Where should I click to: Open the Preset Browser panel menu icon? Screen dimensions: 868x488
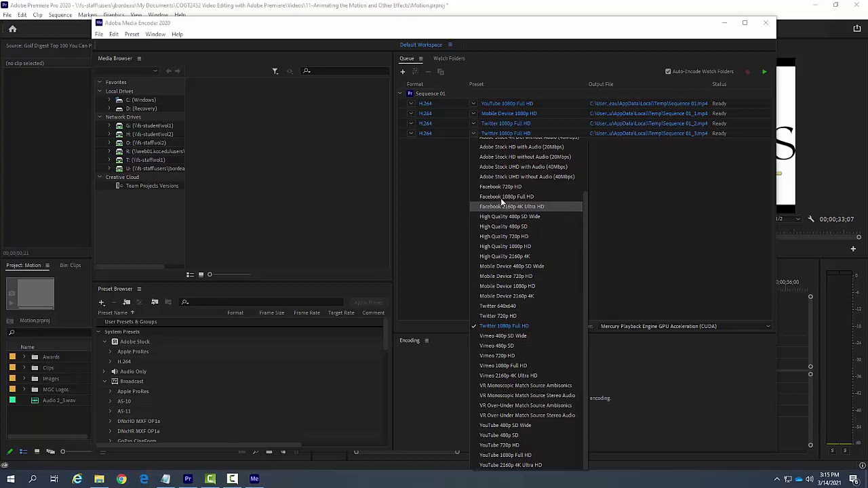(x=139, y=289)
